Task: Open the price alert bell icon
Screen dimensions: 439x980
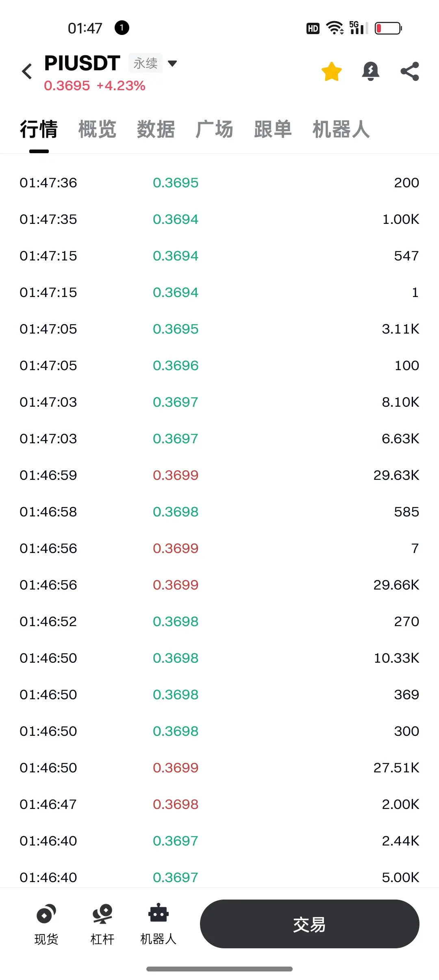Action: pos(370,72)
